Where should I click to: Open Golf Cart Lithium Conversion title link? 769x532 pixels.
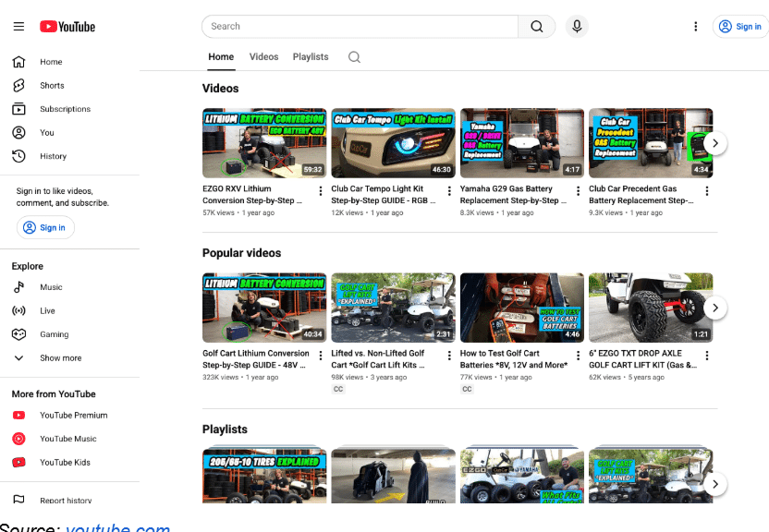255,359
